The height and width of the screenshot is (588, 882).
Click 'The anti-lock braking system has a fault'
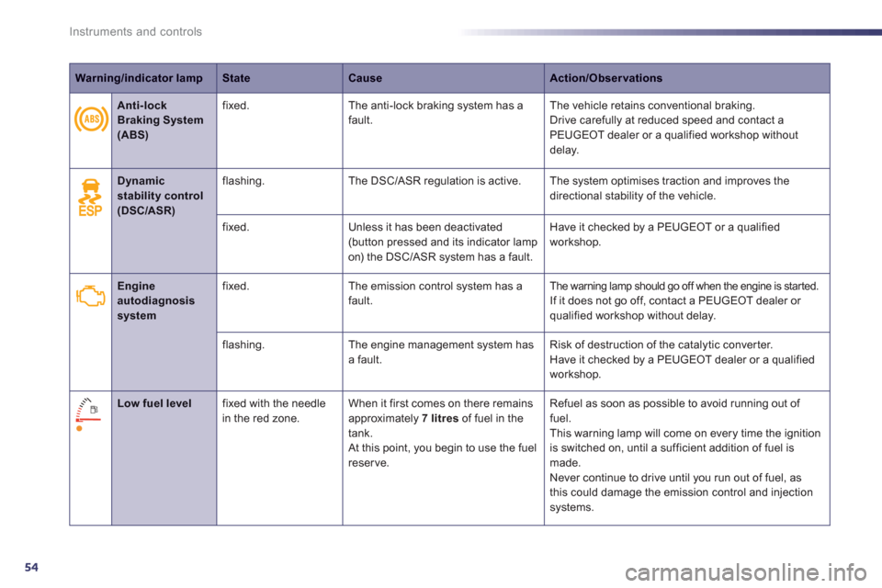tap(435, 112)
